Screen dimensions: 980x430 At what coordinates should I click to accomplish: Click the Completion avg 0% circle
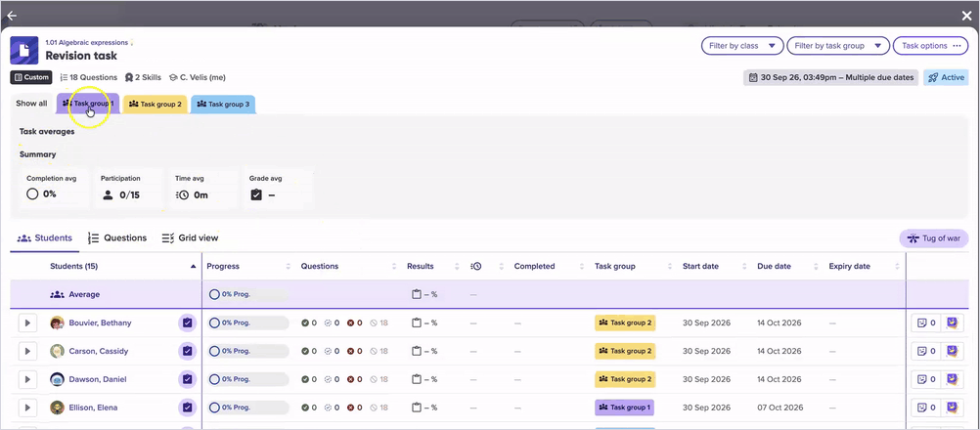point(32,194)
